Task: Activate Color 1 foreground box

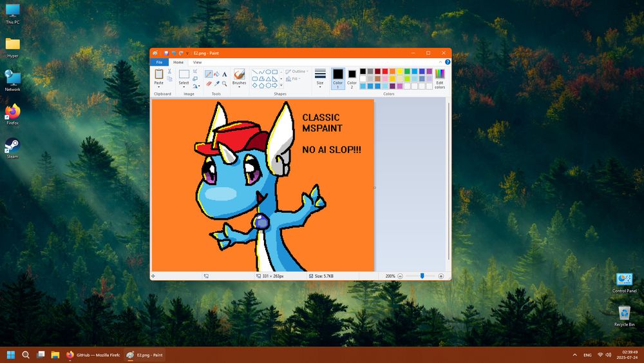Action: coord(338,79)
